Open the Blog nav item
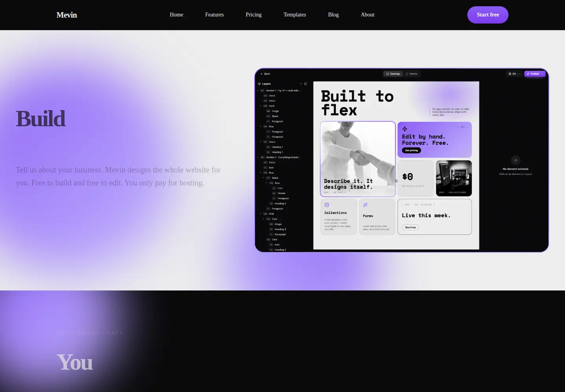The width and height of the screenshot is (565, 392). 334,15
